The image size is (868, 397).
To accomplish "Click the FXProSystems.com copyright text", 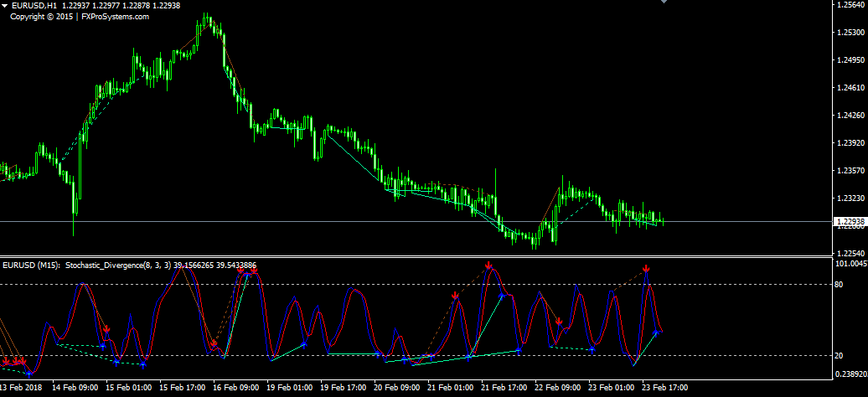I will coord(80,16).
